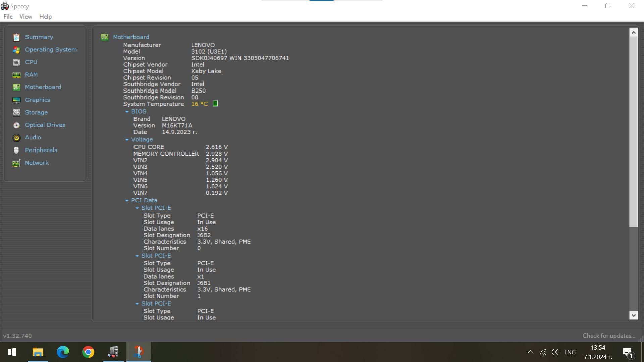This screenshot has width=644, height=362.
Task: Show hidden system tray icons
Action: pyautogui.click(x=531, y=352)
